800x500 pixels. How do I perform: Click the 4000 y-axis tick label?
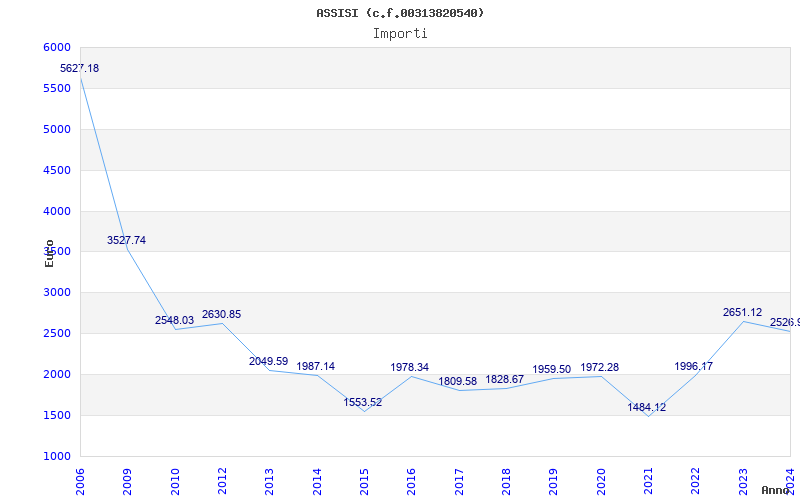pyautogui.click(x=57, y=211)
